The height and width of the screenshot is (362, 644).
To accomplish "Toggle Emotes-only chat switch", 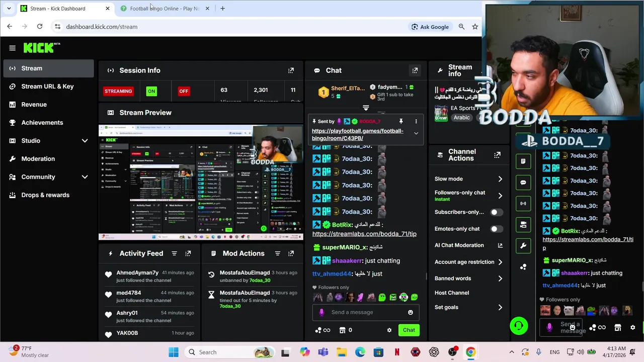I will [497, 229].
